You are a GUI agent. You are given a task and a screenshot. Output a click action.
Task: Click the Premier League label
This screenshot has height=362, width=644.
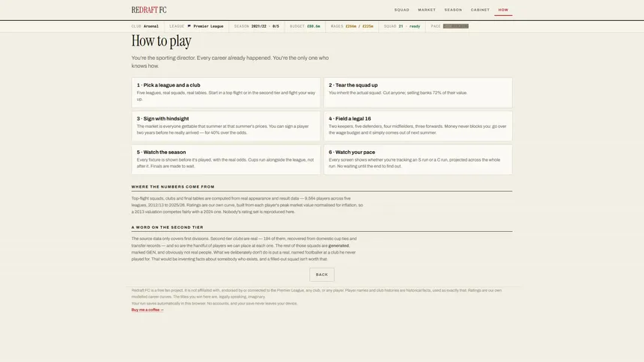coord(208,26)
